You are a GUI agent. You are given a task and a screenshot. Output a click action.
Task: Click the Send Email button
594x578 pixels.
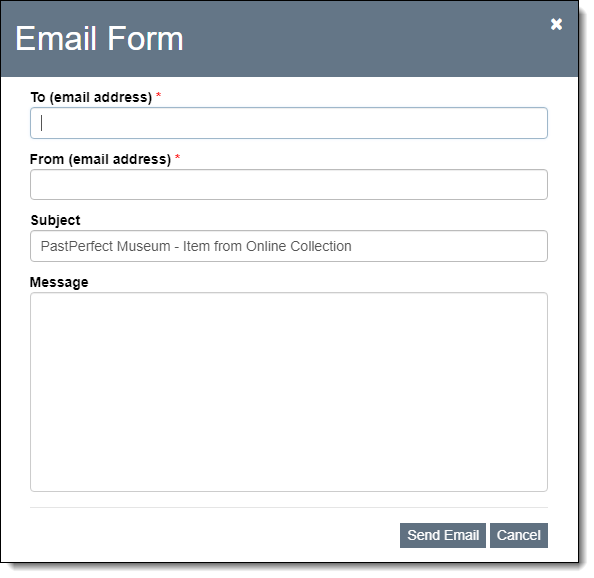coord(442,535)
